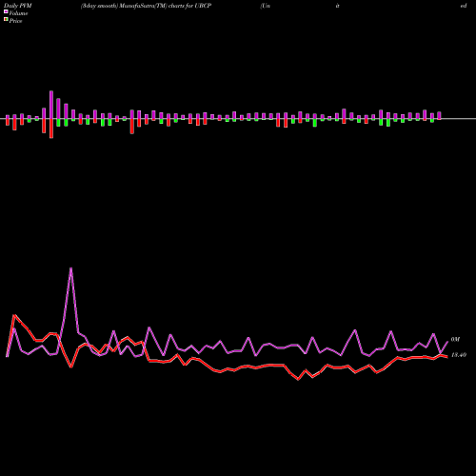Viewport: 476px width, 476px height.
Task: Select the Volume legend label
Action: 18,13
